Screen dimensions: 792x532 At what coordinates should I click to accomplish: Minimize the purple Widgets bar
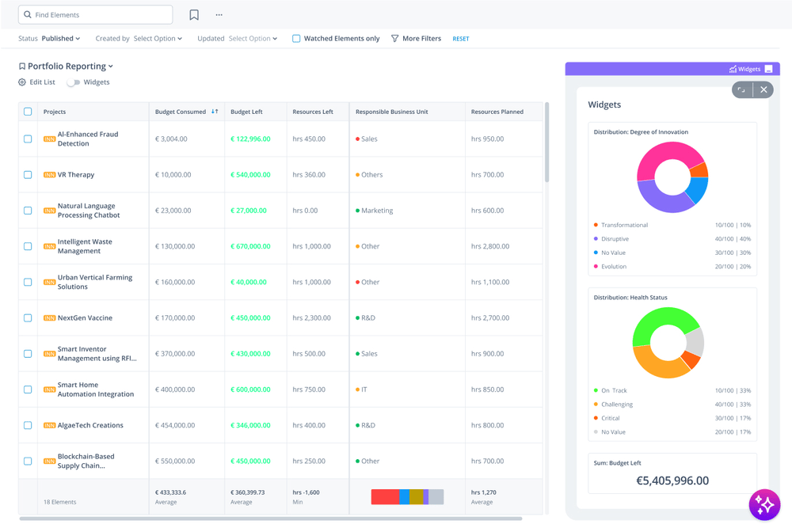[x=769, y=69]
